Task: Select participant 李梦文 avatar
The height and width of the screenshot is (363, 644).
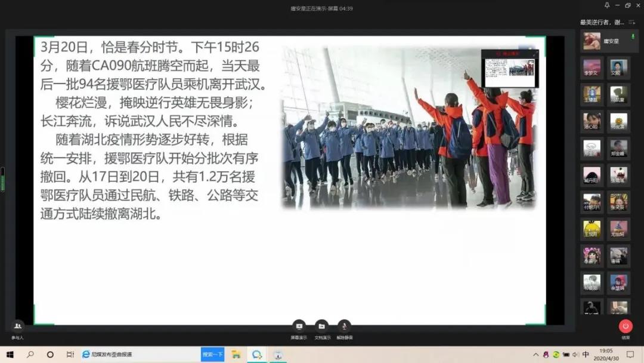Action: (x=592, y=67)
